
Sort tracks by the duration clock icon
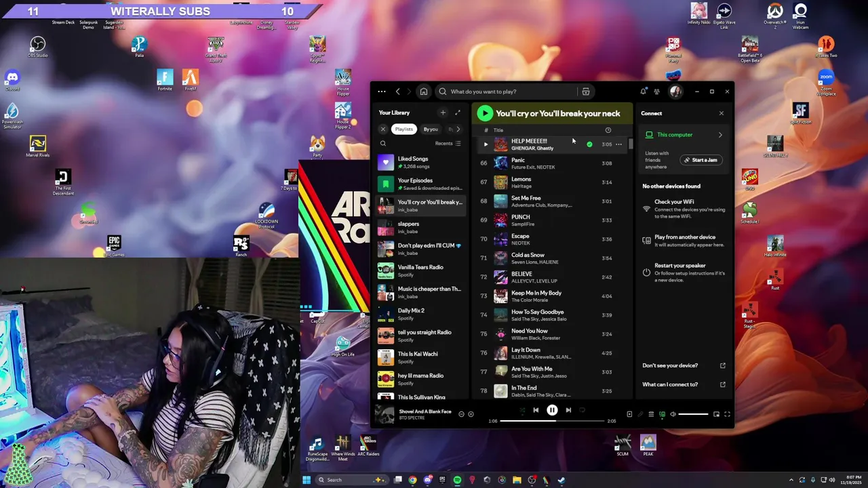(608, 130)
